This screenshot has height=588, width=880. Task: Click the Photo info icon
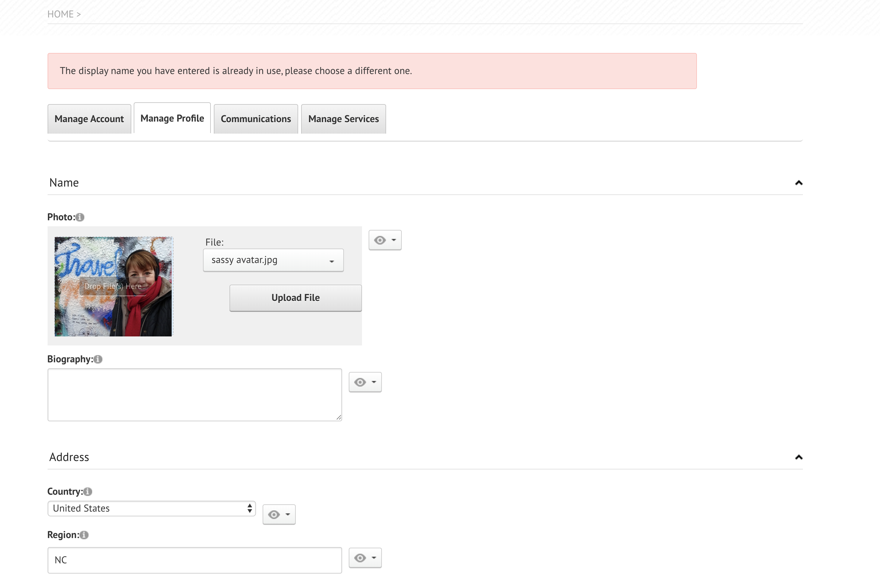tap(80, 217)
